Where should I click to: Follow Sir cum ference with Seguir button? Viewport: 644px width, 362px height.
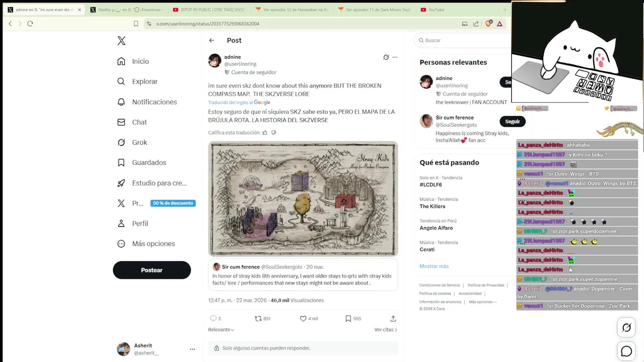[x=512, y=121]
